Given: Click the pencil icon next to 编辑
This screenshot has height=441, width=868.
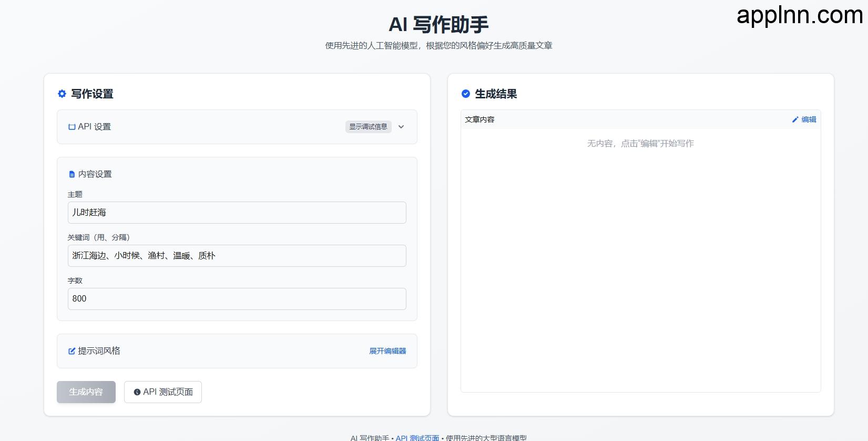Looking at the screenshot, I should coord(795,119).
